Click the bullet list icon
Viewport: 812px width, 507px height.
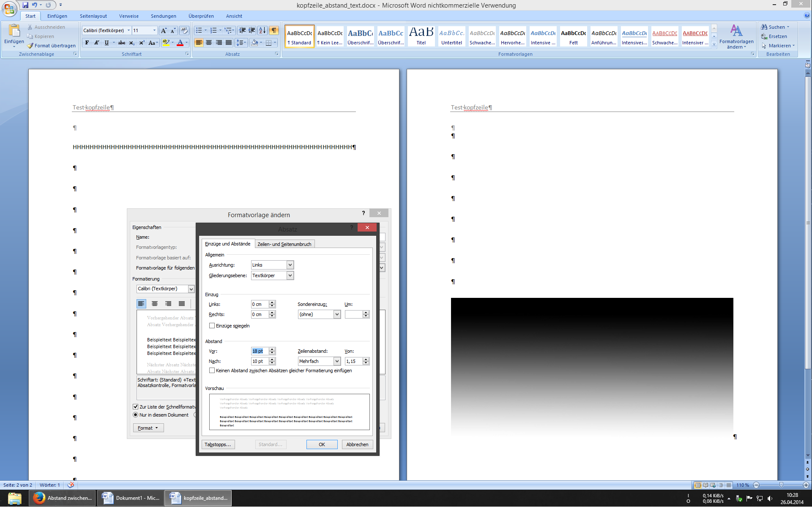pyautogui.click(x=199, y=30)
